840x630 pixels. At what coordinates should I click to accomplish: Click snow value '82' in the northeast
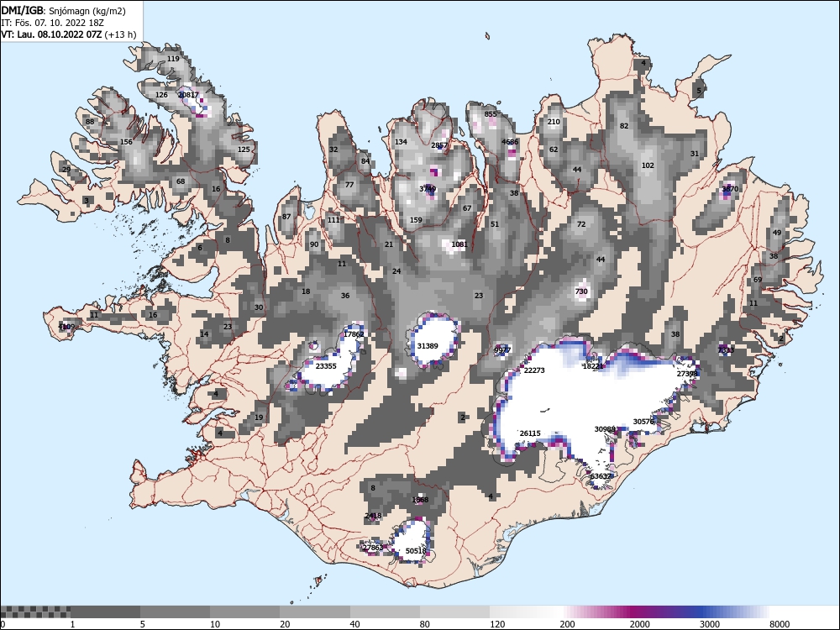pos(624,126)
